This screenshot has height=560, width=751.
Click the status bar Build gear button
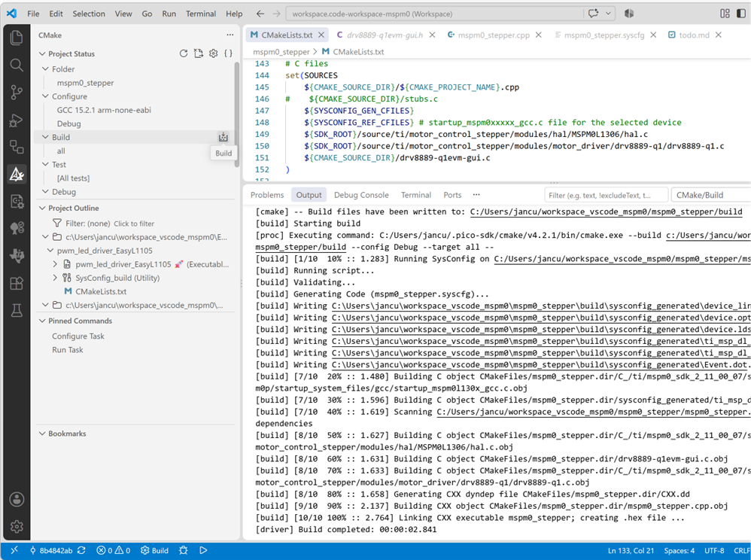point(154,550)
